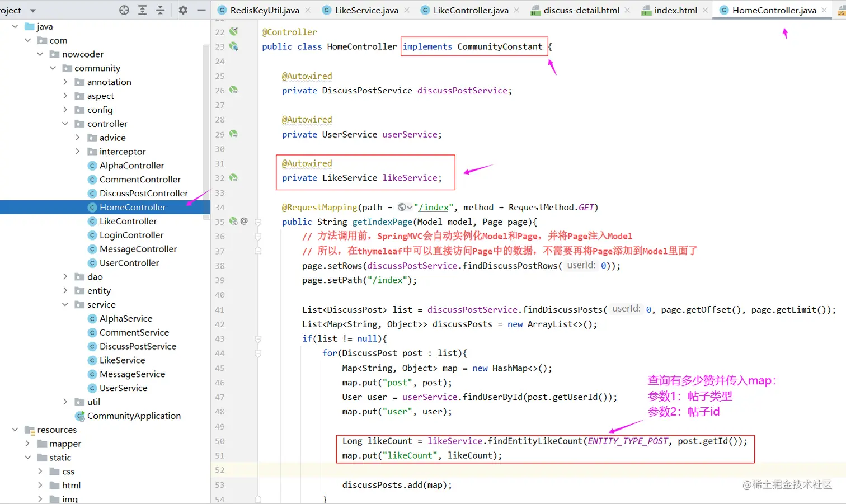Click Spring bean gutter icon on line 23
The width and height of the screenshot is (846, 504).
pyautogui.click(x=233, y=46)
